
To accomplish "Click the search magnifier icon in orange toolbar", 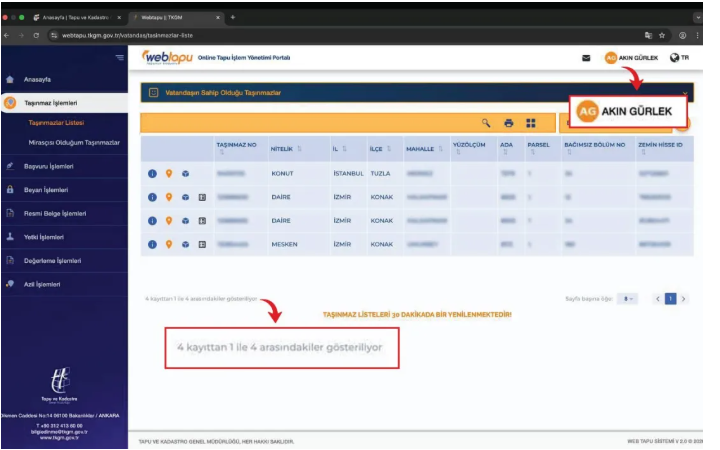I will pyautogui.click(x=487, y=123).
